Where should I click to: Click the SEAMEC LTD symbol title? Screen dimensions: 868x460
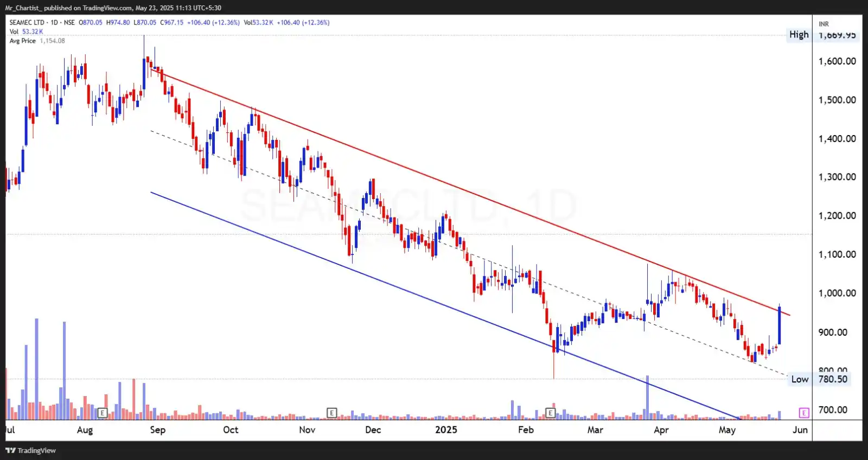pos(27,22)
